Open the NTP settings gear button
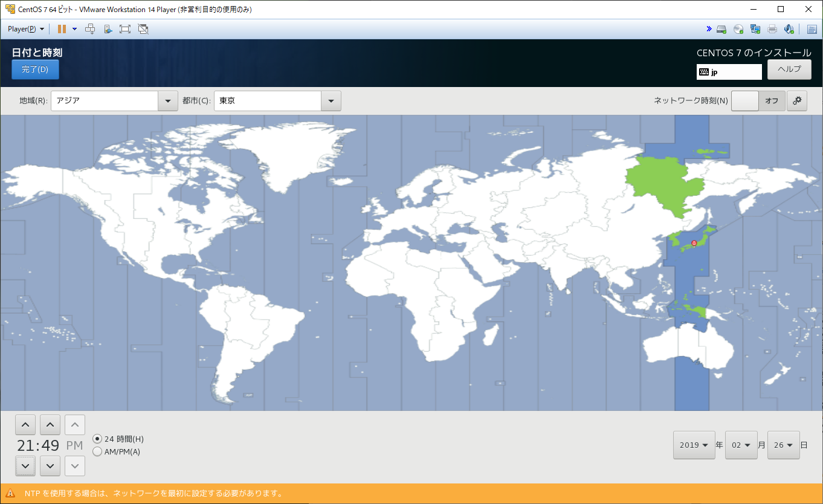823x504 pixels. click(797, 101)
